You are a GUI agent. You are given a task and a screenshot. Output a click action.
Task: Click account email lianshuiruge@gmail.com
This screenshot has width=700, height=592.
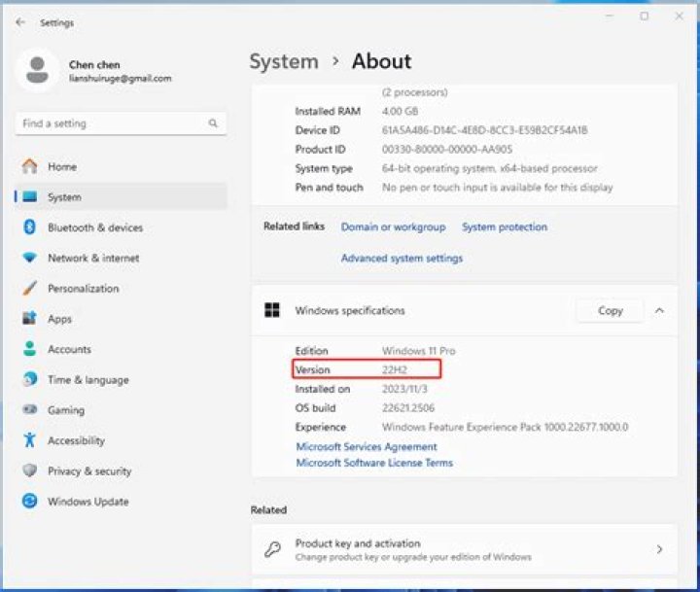(x=121, y=78)
